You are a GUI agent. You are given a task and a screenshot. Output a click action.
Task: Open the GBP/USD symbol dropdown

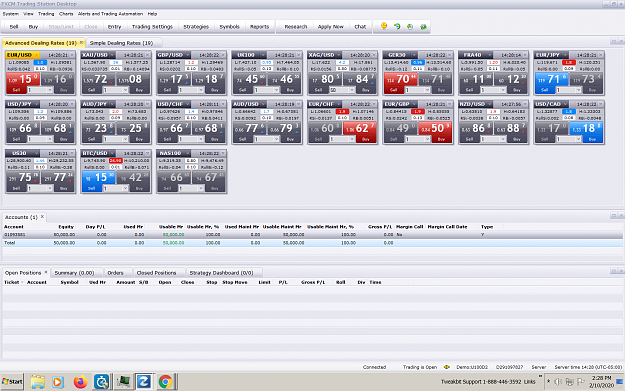click(187, 55)
